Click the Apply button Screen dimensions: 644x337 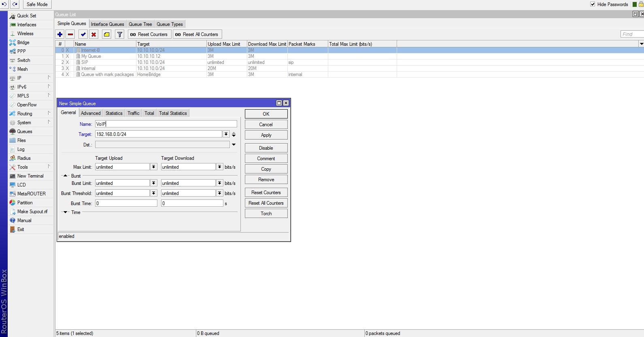tap(266, 135)
